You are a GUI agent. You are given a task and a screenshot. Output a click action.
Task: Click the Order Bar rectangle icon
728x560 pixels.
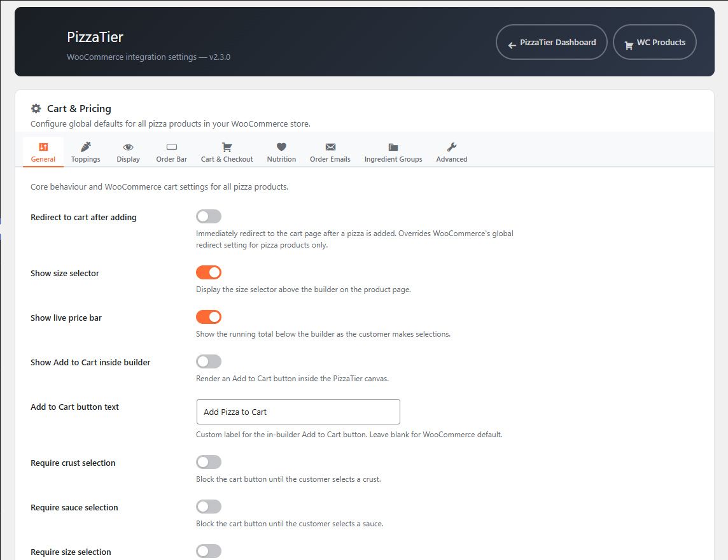pos(171,147)
